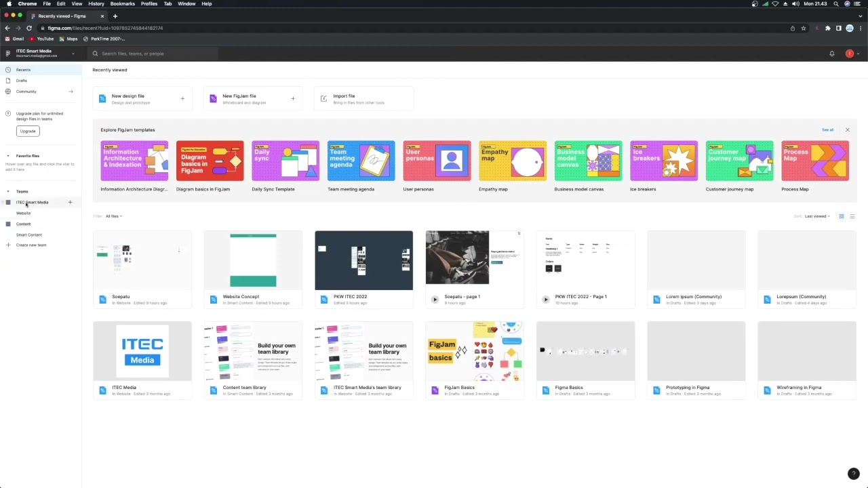This screenshot has height=488, width=868.
Task: Collapse the Favorite files section
Action: click(7, 156)
